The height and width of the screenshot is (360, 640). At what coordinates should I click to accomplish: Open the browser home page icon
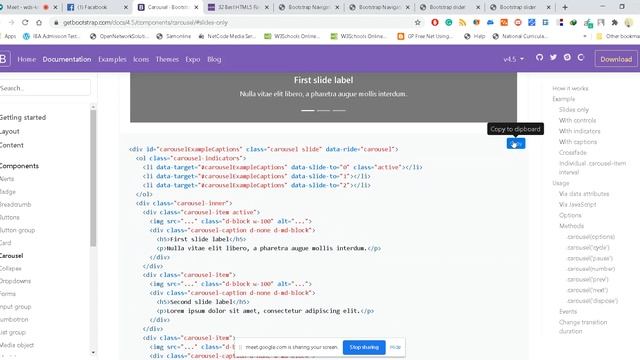tap(39, 22)
